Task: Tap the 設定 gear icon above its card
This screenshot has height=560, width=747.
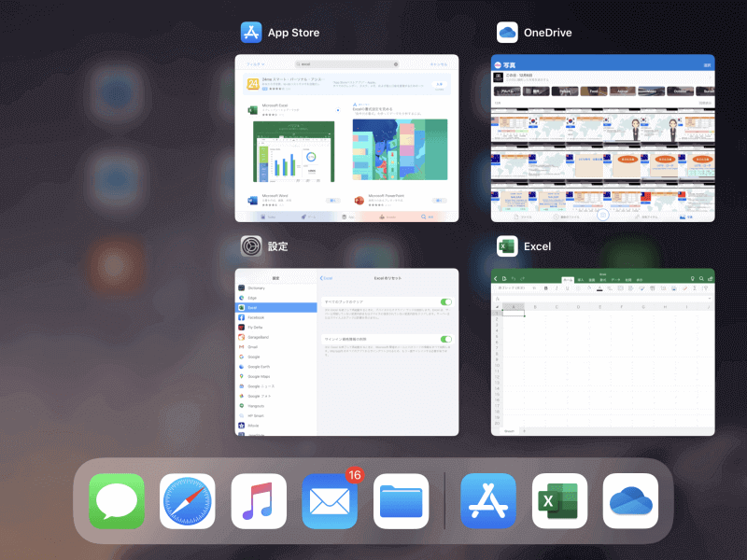Action: (x=251, y=246)
